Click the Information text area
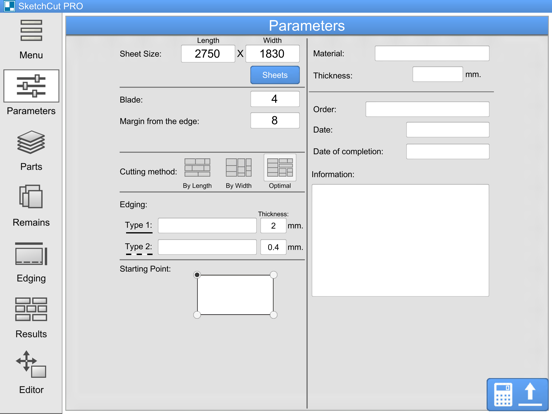 click(400, 240)
